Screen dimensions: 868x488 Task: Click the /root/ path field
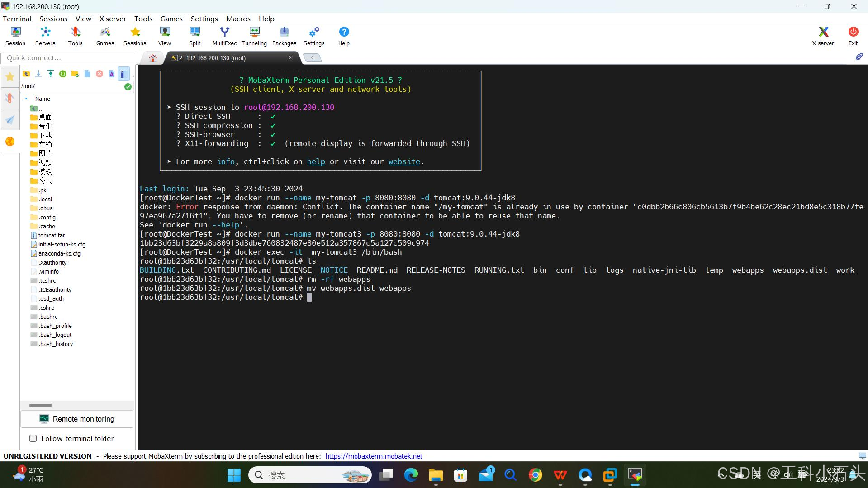click(71, 86)
